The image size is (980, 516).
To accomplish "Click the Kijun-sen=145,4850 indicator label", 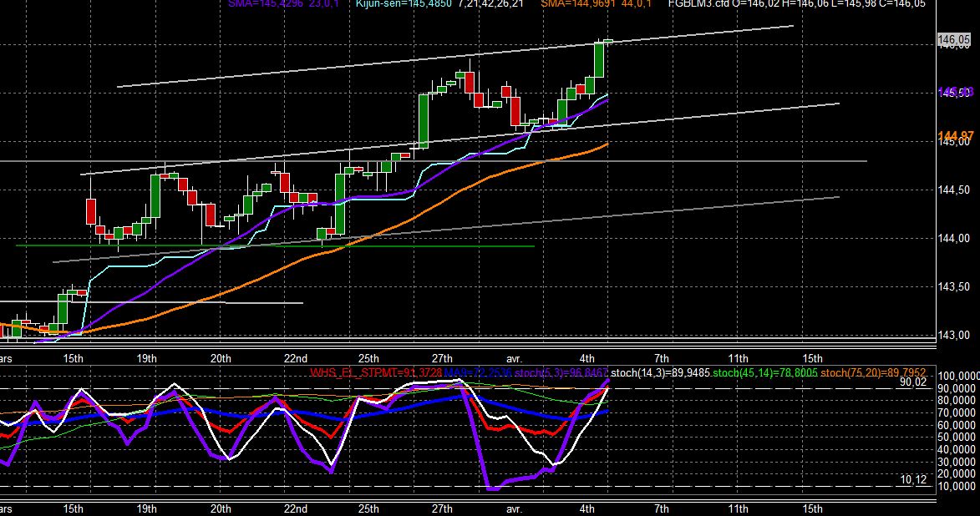I will pos(404,3).
